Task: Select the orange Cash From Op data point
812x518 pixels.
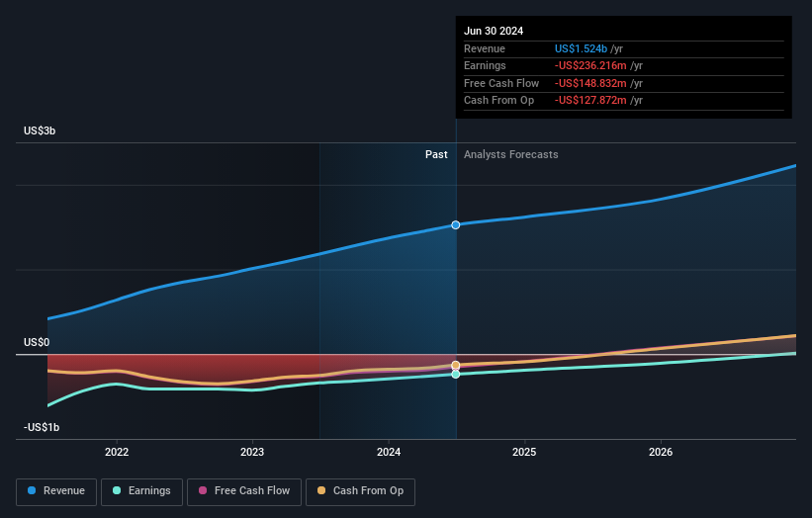Action: [456, 366]
